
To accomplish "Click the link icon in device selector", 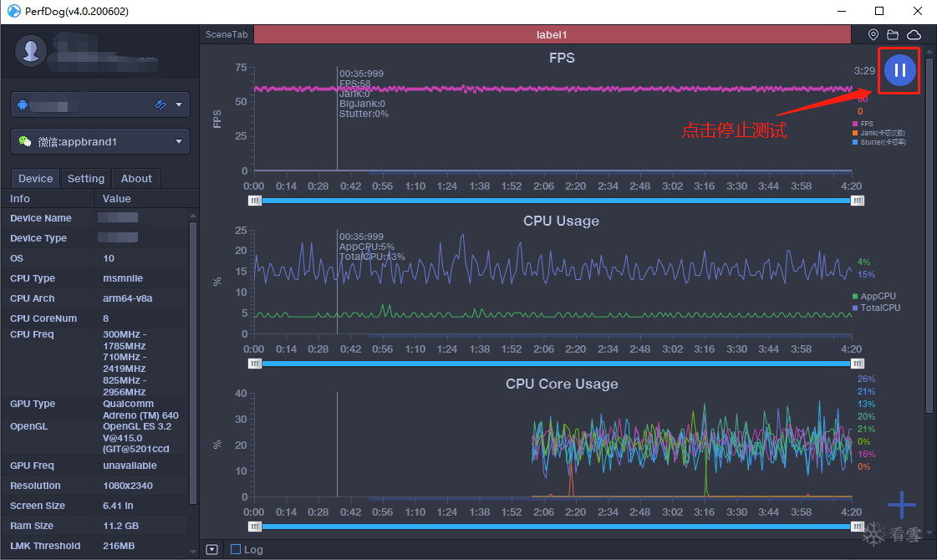I will (x=160, y=105).
